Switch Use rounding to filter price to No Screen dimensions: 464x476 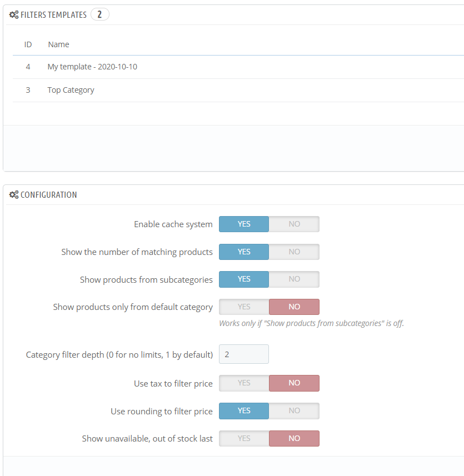(294, 410)
